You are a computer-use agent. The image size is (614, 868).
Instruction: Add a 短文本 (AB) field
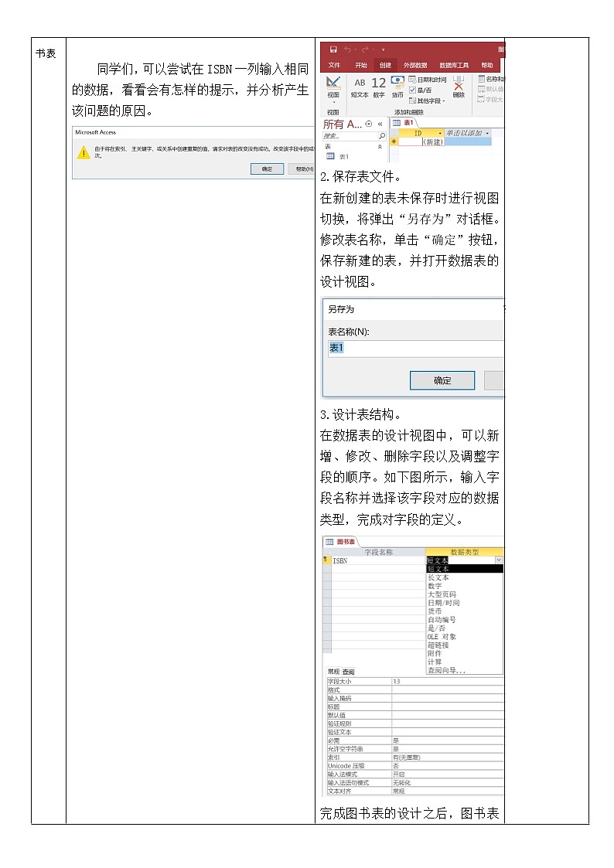pyautogui.click(x=360, y=87)
